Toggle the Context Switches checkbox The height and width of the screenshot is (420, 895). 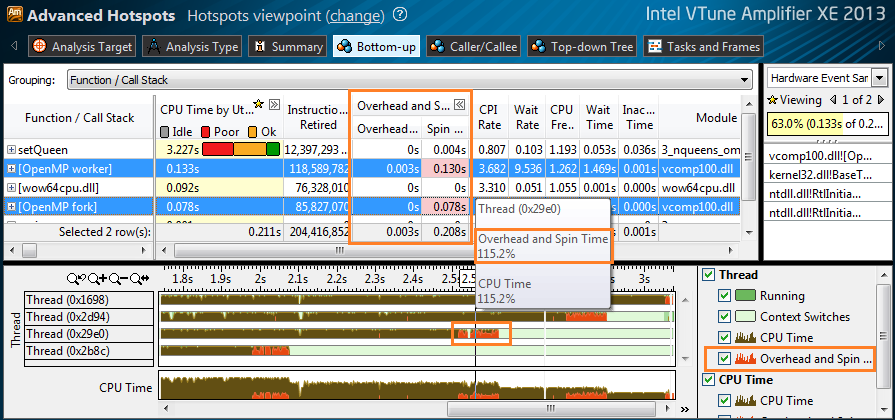(x=724, y=317)
